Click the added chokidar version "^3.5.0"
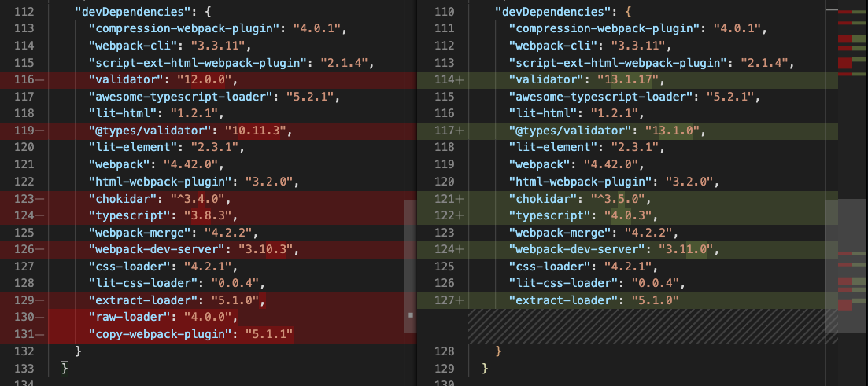Image resolution: width=868 pixels, height=386 pixels. [x=618, y=199]
